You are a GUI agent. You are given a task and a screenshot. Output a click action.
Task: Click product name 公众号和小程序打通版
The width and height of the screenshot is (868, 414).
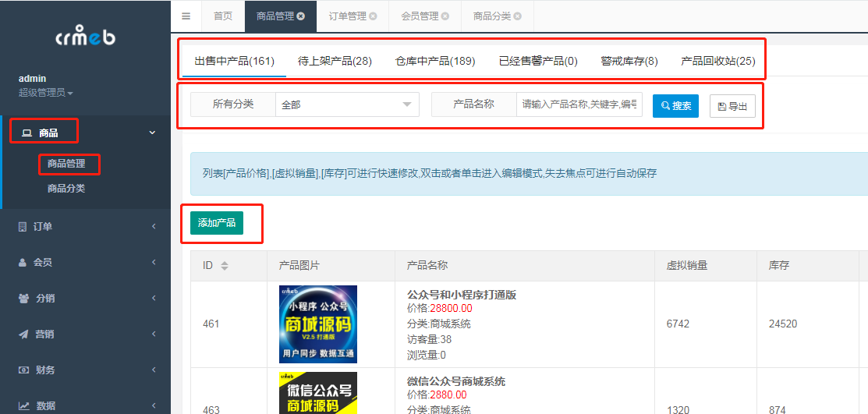(x=462, y=295)
